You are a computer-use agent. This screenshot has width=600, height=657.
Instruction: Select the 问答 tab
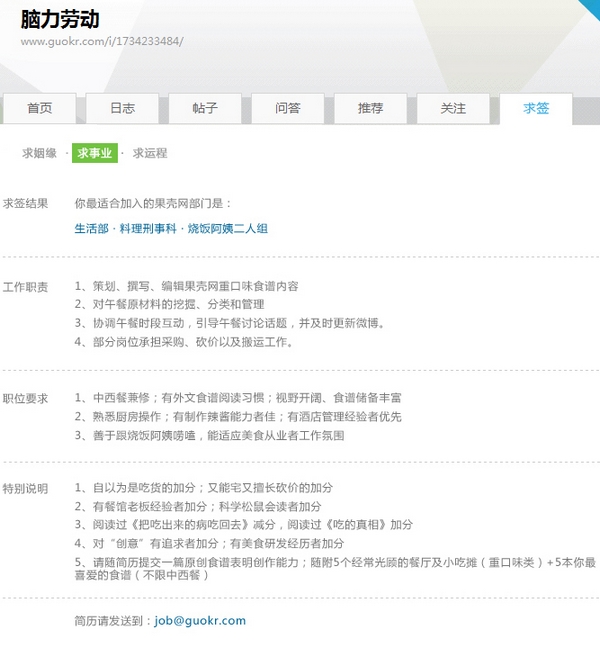[288, 108]
